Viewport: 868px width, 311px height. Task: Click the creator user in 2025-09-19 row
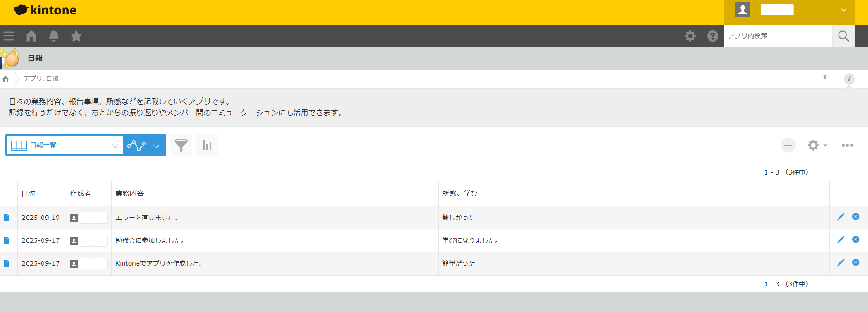[88, 218]
